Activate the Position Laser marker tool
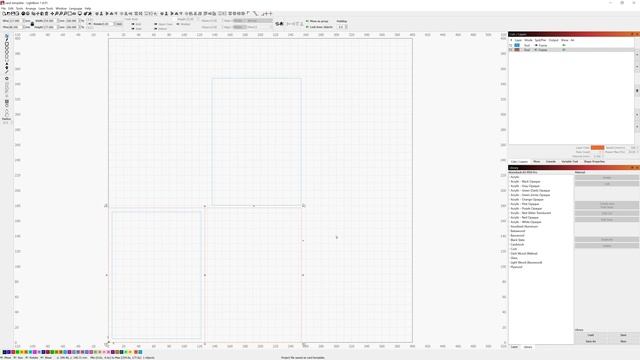 pos(7,67)
